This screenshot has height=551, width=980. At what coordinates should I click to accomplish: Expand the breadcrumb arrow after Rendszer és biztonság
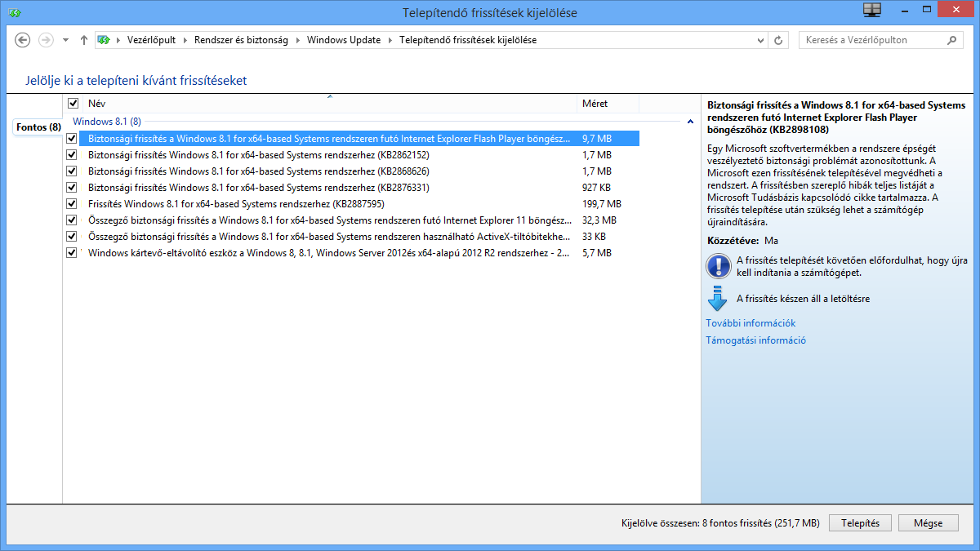tap(298, 40)
